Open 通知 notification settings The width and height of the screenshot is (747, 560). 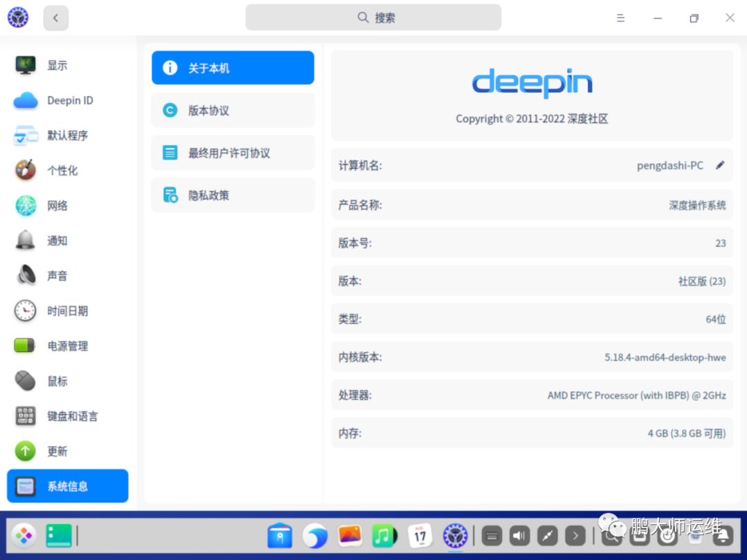point(68,241)
